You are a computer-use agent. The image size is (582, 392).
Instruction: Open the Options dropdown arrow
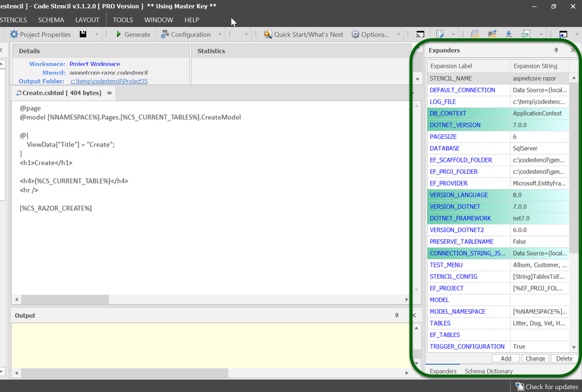pyautogui.click(x=399, y=35)
